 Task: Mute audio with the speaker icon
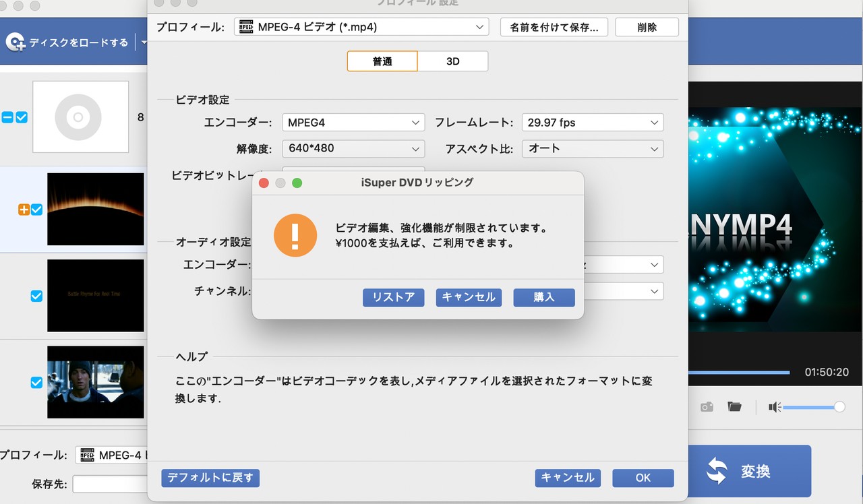click(775, 407)
